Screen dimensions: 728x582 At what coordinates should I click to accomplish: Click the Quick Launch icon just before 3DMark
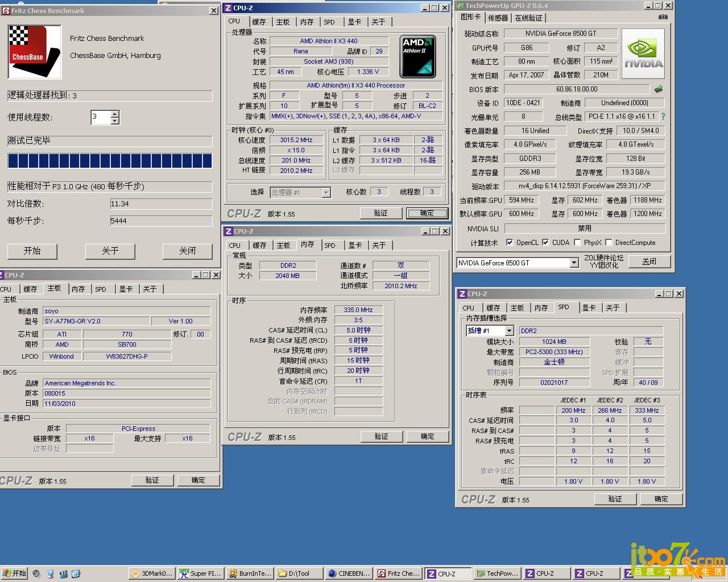(76, 573)
